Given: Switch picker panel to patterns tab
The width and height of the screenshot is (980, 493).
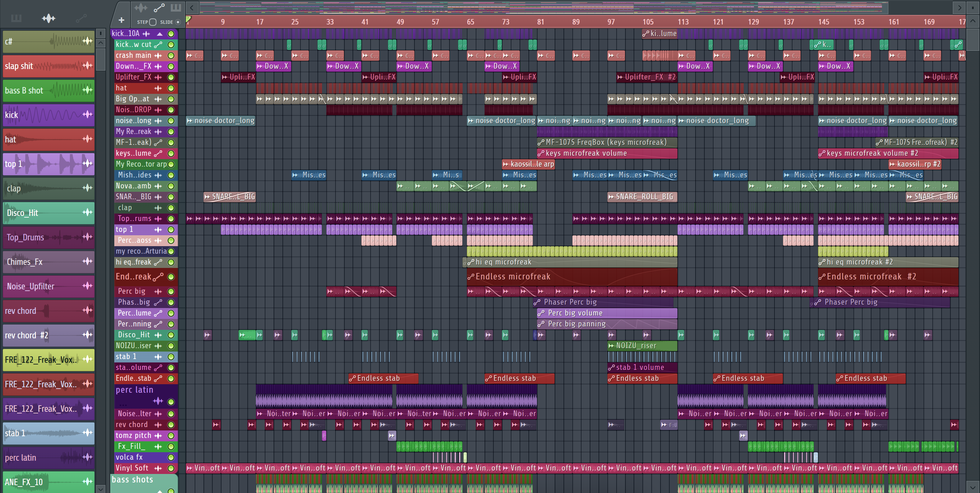Looking at the screenshot, I should [16, 18].
